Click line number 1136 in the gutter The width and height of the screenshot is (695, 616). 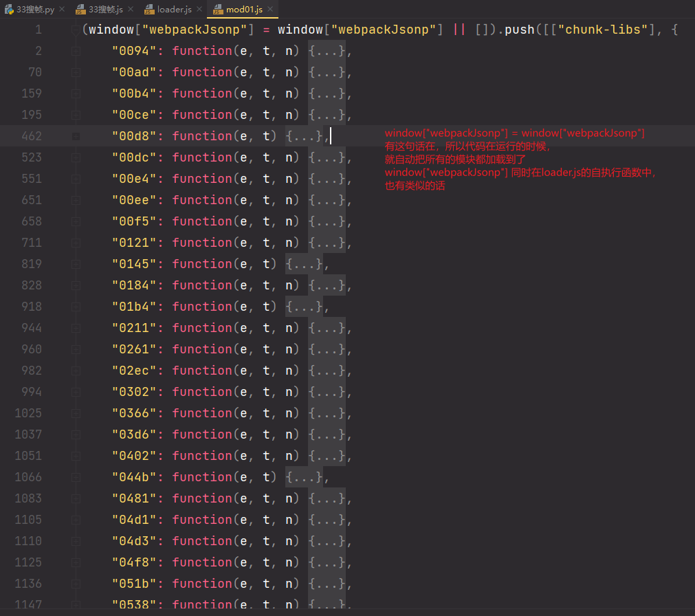(x=28, y=584)
